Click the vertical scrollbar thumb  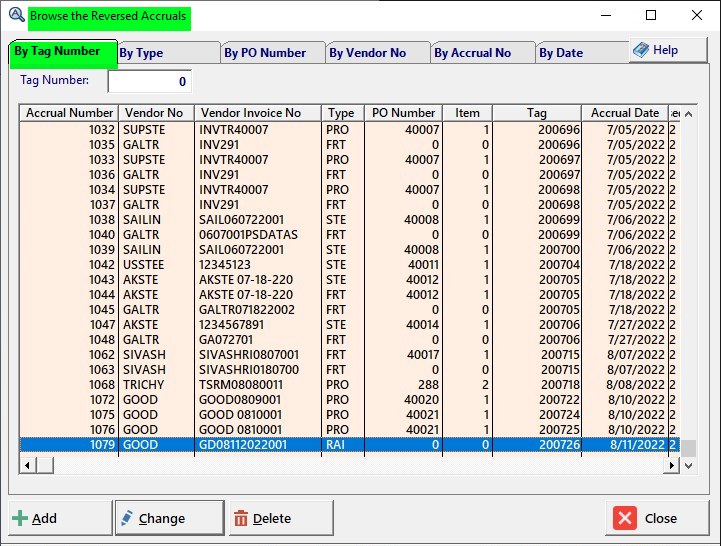pos(688,448)
